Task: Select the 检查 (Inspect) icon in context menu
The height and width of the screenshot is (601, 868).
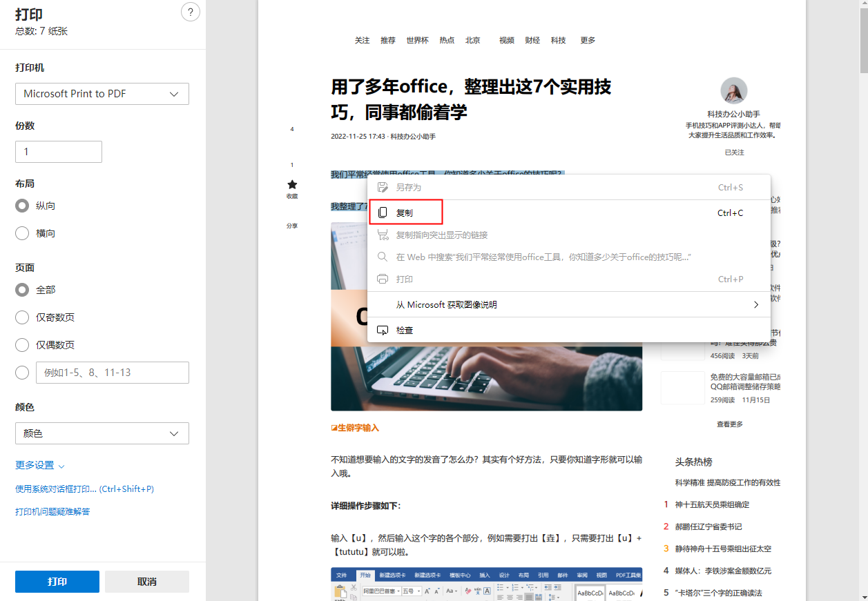Action: 383,330
